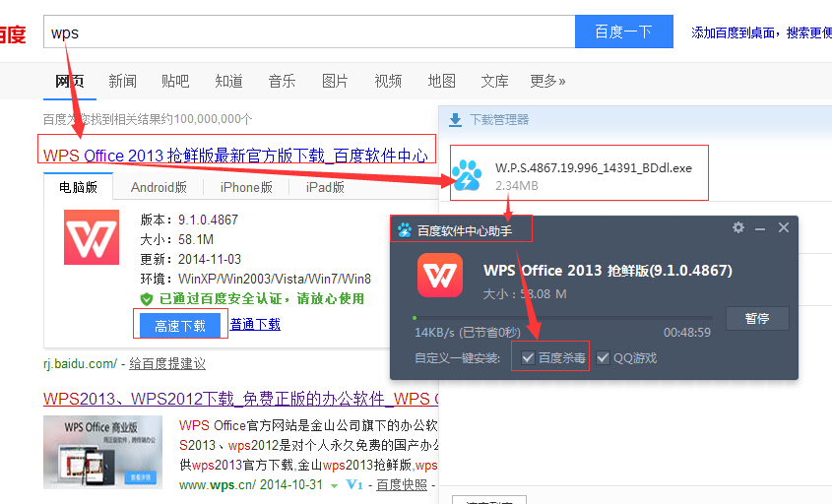Click the green Baidu security shield icon

[x=147, y=298]
